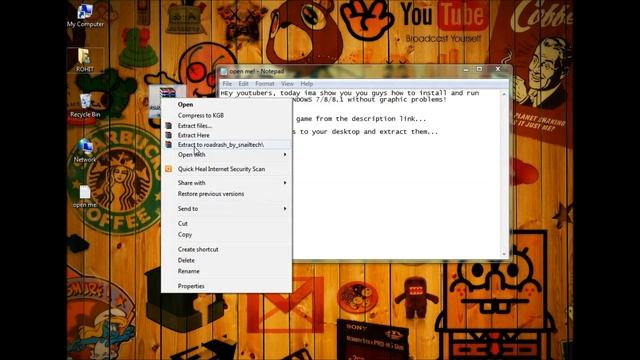Screen dimensions: 640x360
Task: Open the My Computer desktop icon
Action: point(85,16)
